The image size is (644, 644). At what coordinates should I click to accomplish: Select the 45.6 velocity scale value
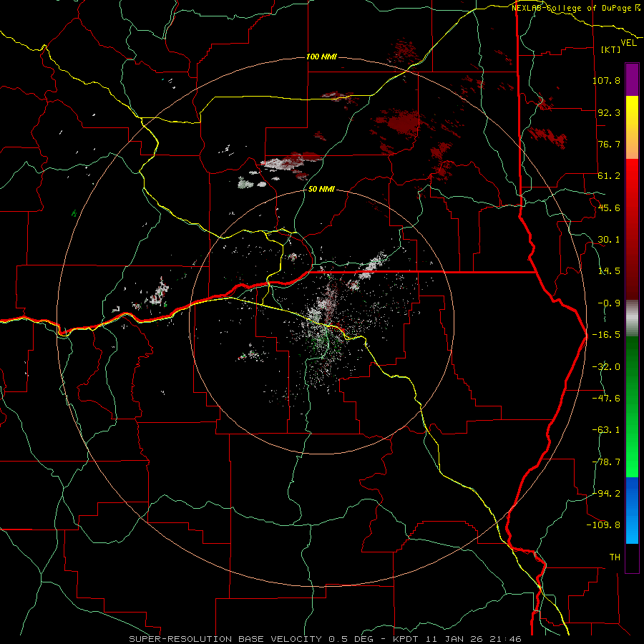coord(609,208)
